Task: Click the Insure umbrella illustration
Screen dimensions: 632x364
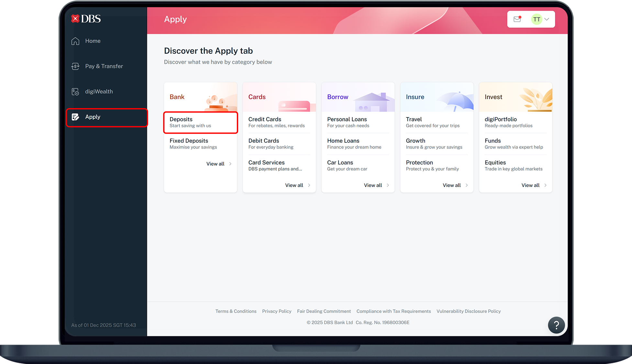Action: (x=456, y=101)
